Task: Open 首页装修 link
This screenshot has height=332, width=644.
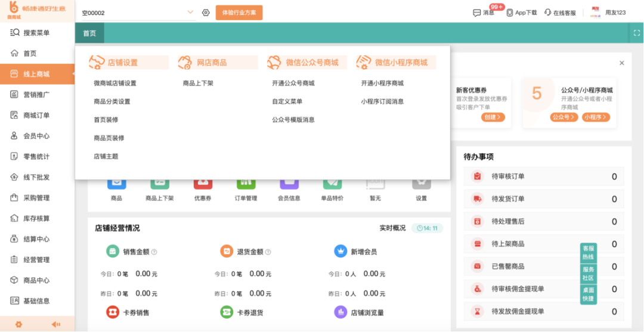Action: 106,120
